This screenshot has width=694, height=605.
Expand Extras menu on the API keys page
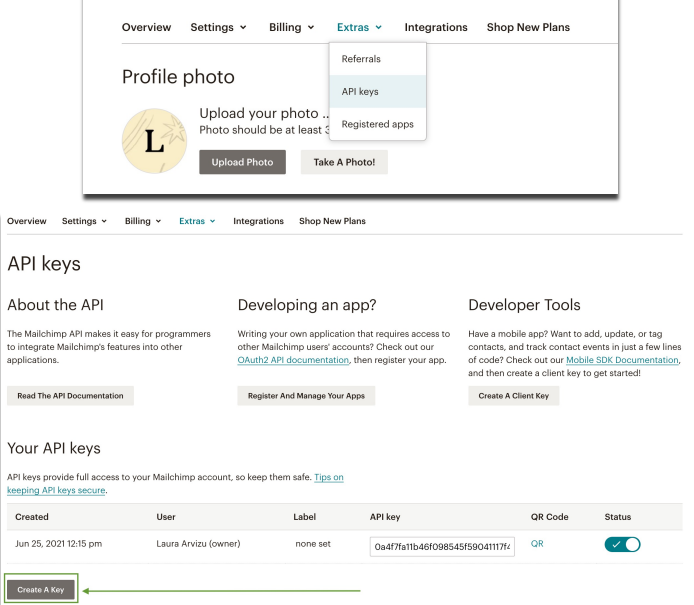coord(197,221)
